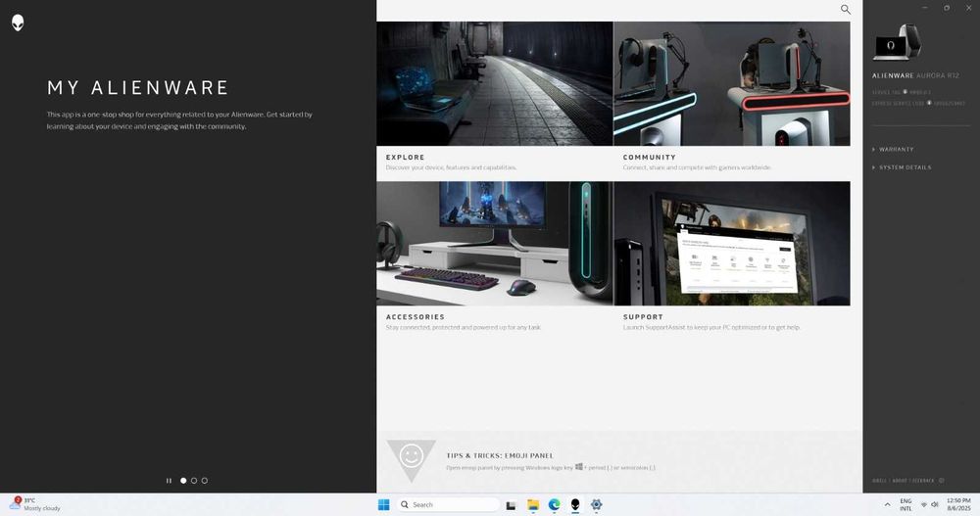Open the Accessories tile image

[x=494, y=244]
